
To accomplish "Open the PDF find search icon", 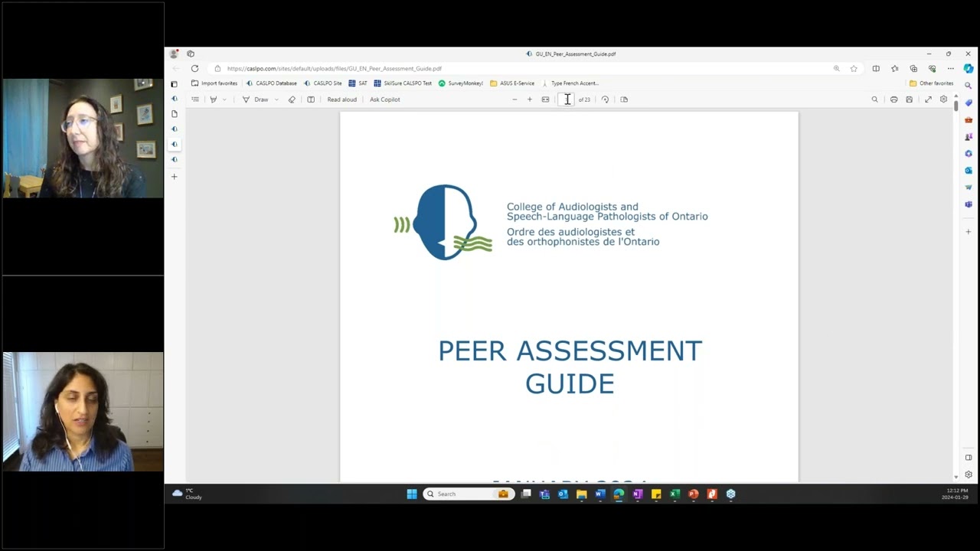I will [875, 99].
